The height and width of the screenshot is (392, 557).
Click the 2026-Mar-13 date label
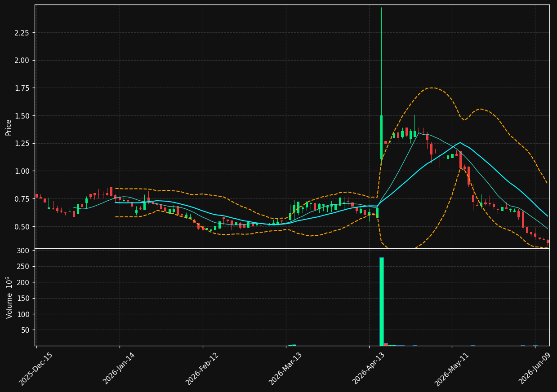(x=285, y=369)
